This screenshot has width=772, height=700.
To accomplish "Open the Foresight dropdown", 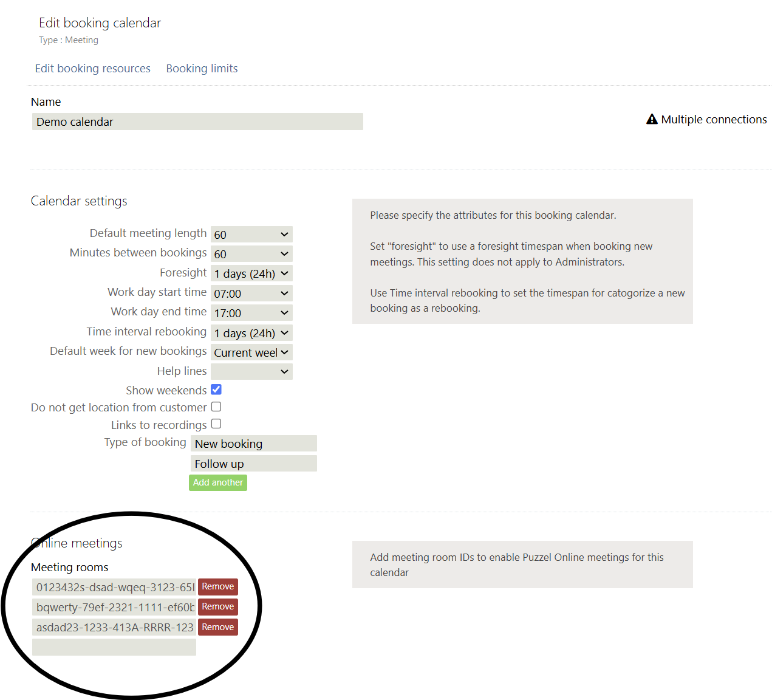I will click(x=251, y=273).
